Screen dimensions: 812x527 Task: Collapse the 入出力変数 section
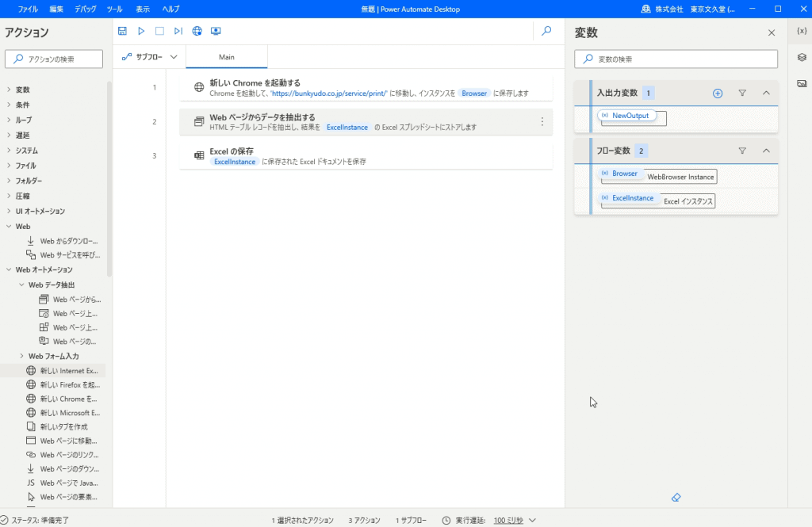tap(766, 94)
